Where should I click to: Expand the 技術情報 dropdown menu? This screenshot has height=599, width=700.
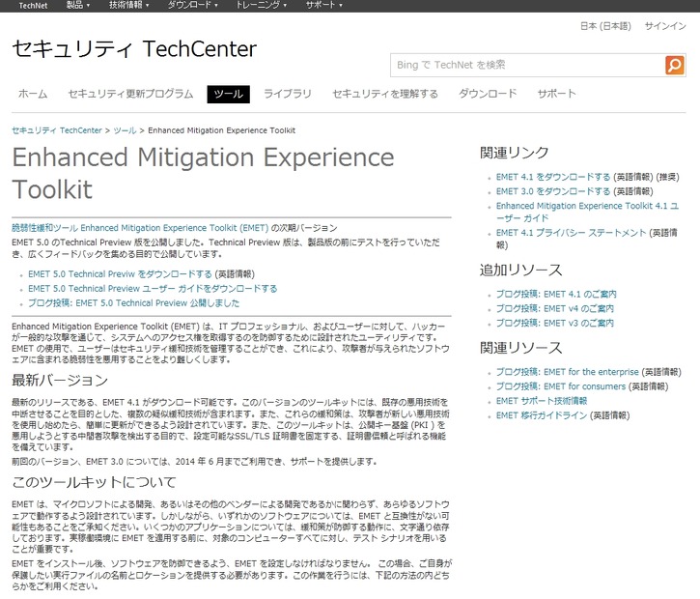click(x=129, y=6)
